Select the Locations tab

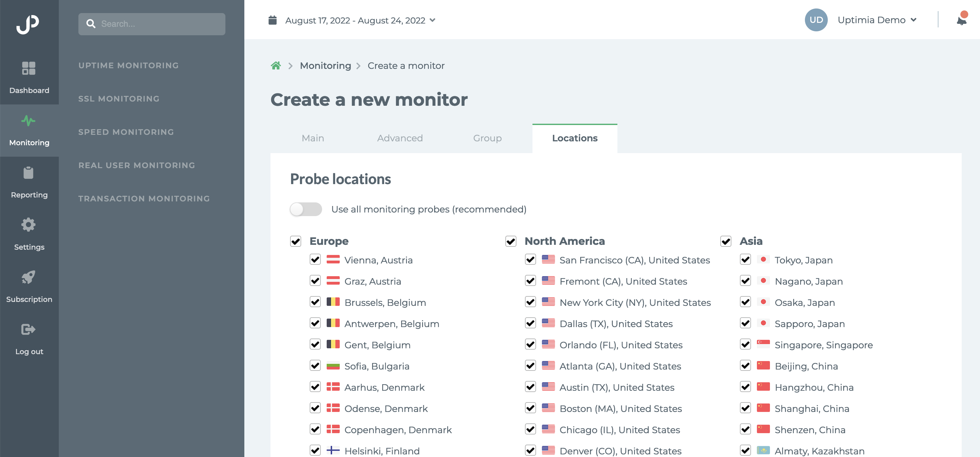pos(575,138)
